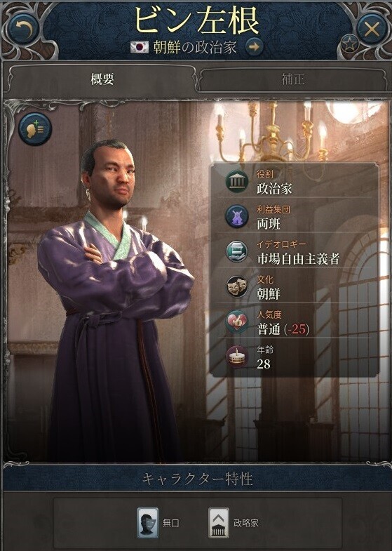The height and width of the screenshot is (551, 392).
Task: Click the 政略家 trait icon
Action: 219,522
